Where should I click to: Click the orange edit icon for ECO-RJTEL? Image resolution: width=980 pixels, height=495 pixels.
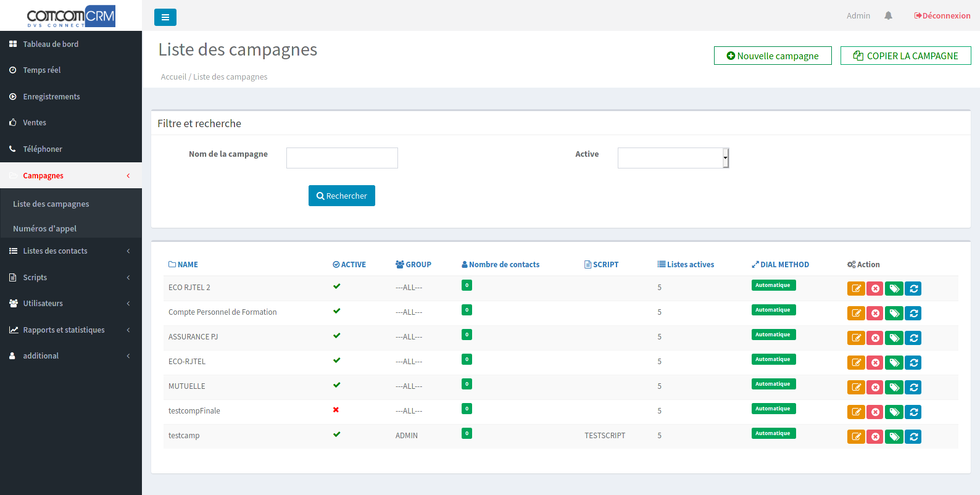pos(856,362)
